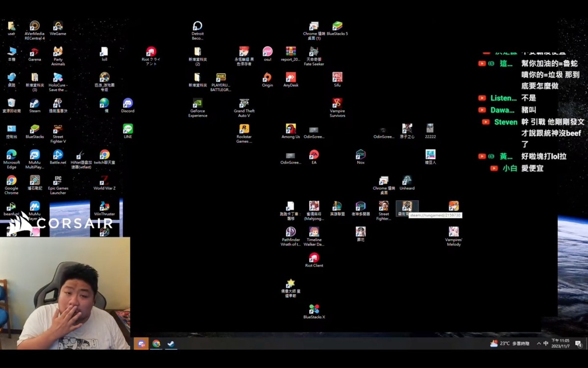Click the highlighted orange taskbar app icon
The height and width of the screenshot is (368, 588).
141,344
